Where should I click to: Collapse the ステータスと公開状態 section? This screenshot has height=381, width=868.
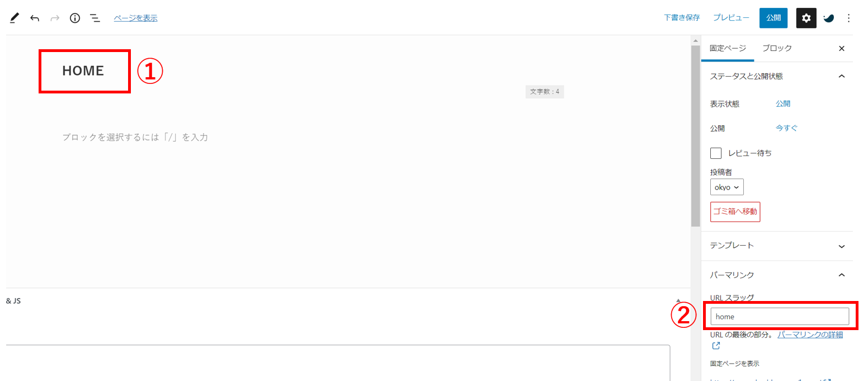pyautogui.click(x=842, y=76)
